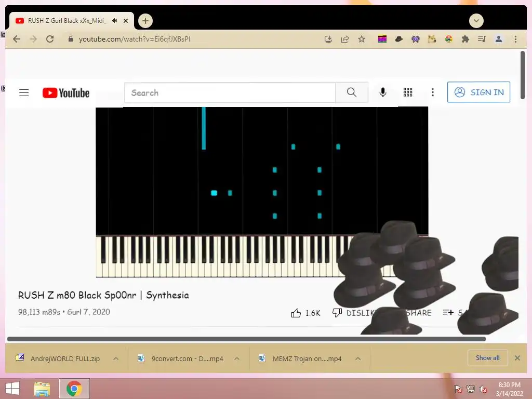This screenshot has width=532, height=399.
Task: Open YouTube hamburger guide menu
Action: (24, 92)
